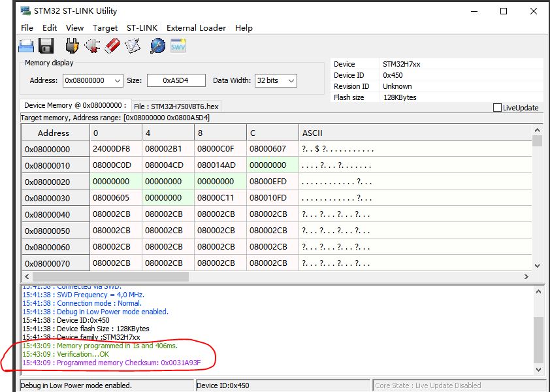Connect to target using plug icon
The image size is (550, 392).
coord(73,46)
